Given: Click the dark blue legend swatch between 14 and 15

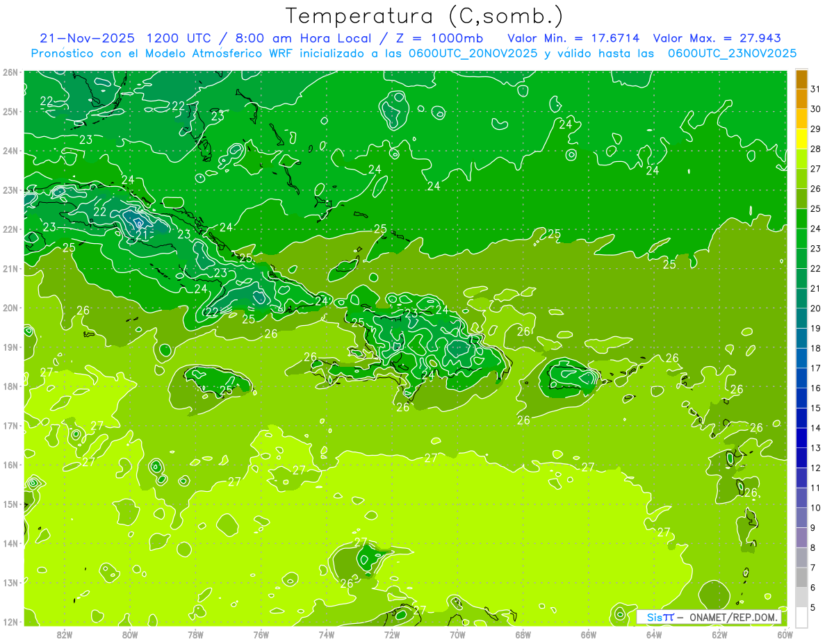Looking at the screenshot, I should click(x=801, y=418).
